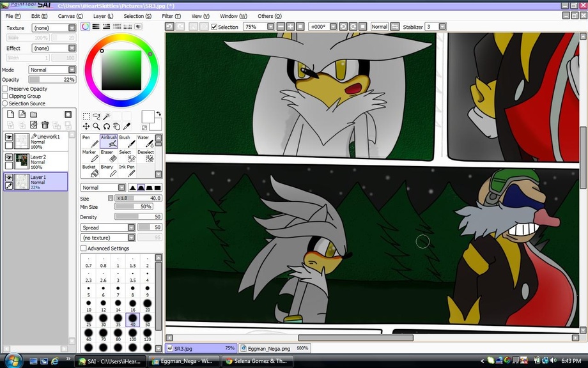The width and height of the screenshot is (588, 368).
Task: Pick the Select brush tool
Action: pos(127,156)
